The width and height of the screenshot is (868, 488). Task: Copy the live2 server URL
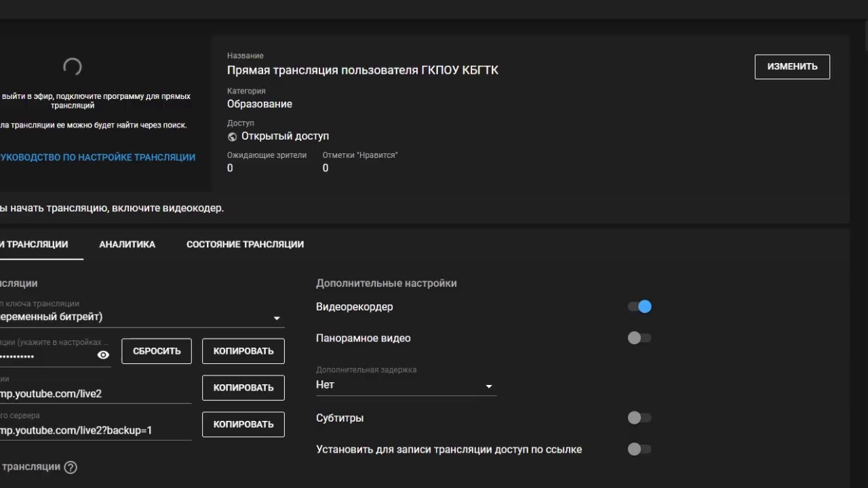(x=243, y=388)
